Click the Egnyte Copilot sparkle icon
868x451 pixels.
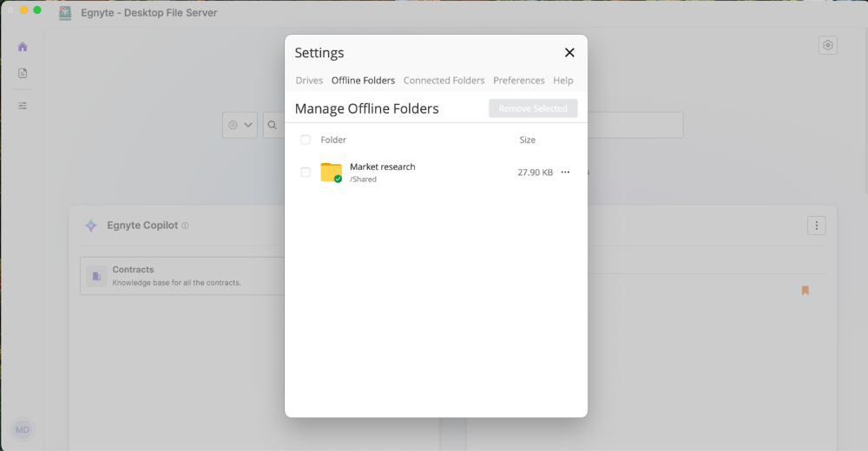click(91, 225)
